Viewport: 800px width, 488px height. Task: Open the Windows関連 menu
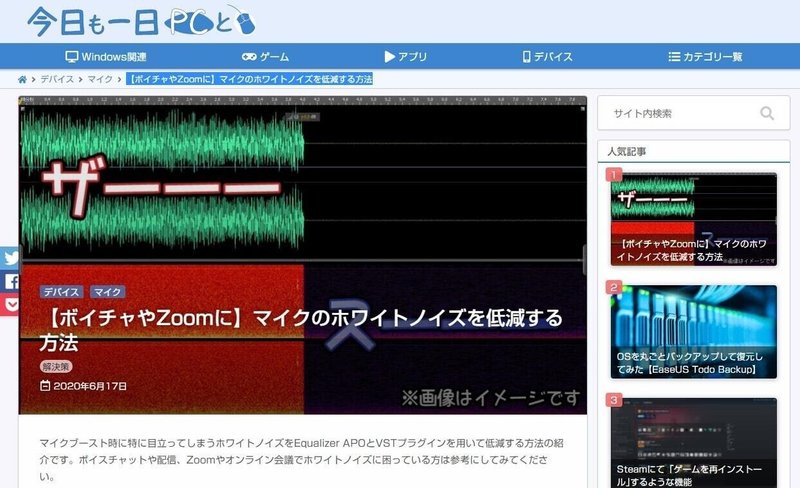click(x=106, y=57)
